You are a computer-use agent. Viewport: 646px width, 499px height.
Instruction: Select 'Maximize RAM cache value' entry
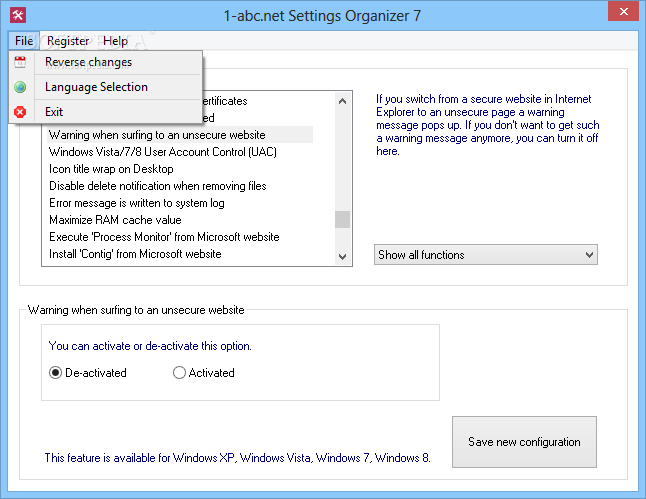pyautogui.click(x=115, y=220)
